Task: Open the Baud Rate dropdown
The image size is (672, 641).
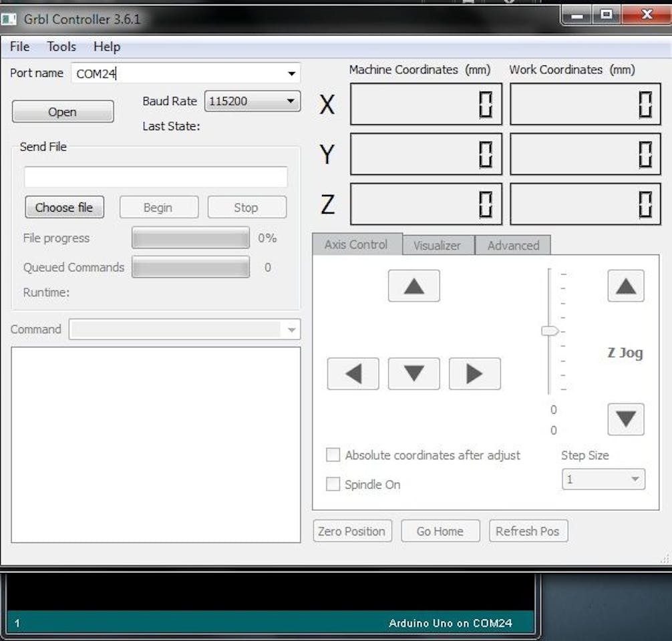Action: pos(290,101)
